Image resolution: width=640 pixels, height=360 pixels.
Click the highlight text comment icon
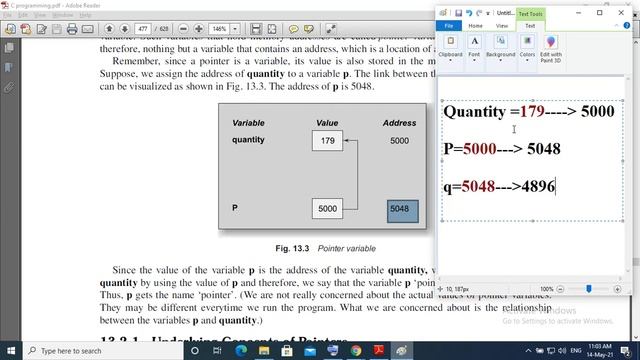coord(309,29)
